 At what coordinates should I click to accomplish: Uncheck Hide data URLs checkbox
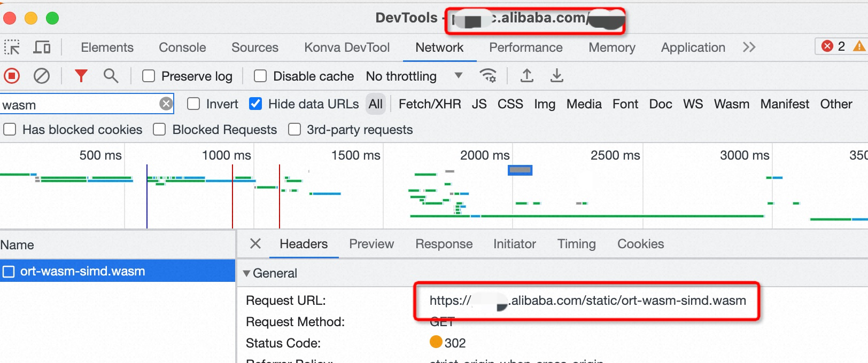pyautogui.click(x=255, y=104)
